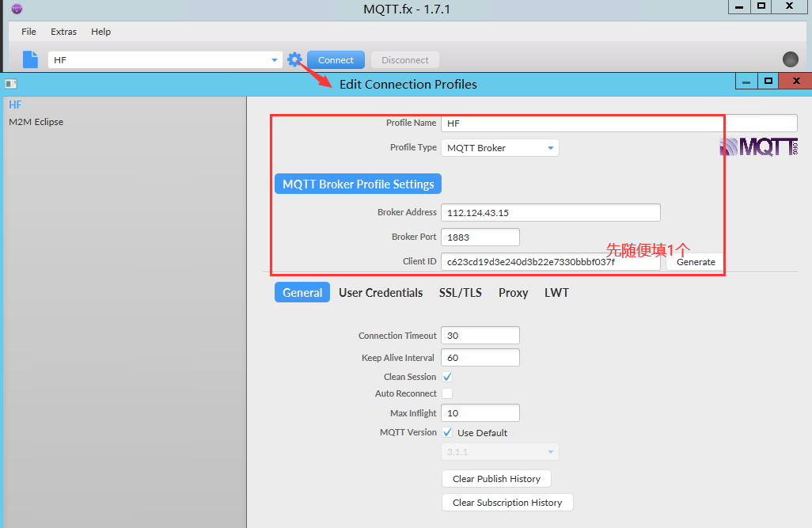This screenshot has height=528, width=812.
Task: Switch to the SSL/TLS tab
Action: point(461,293)
